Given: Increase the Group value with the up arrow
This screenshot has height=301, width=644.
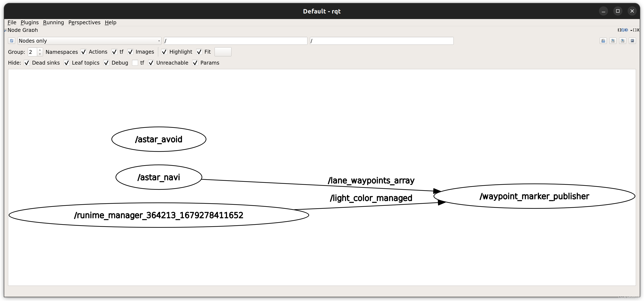Looking at the screenshot, I should coord(40,50).
